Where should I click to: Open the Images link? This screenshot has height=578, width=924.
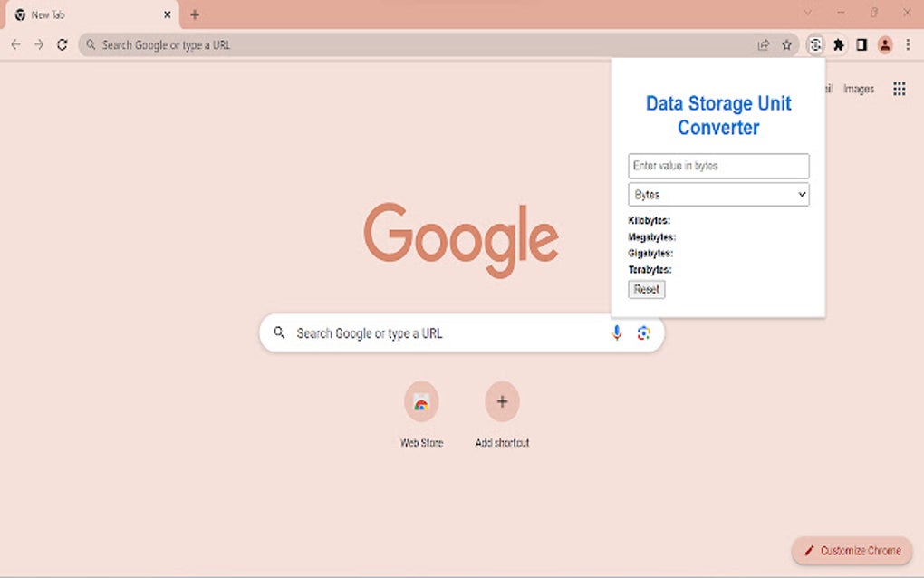(859, 89)
